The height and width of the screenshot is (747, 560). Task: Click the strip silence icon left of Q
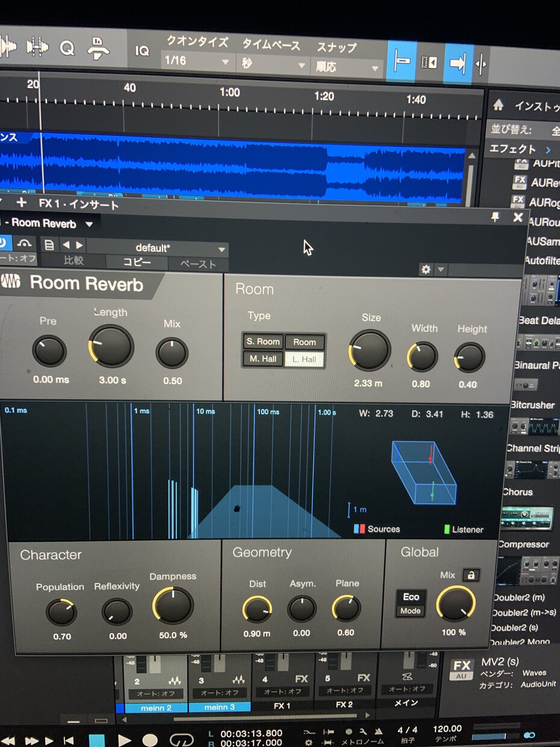37,48
